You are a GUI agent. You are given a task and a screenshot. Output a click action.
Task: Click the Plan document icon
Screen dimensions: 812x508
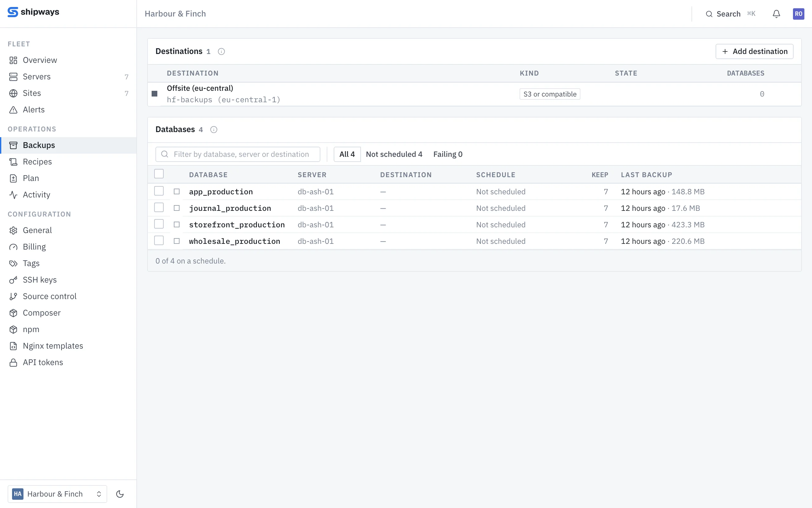[x=13, y=178]
